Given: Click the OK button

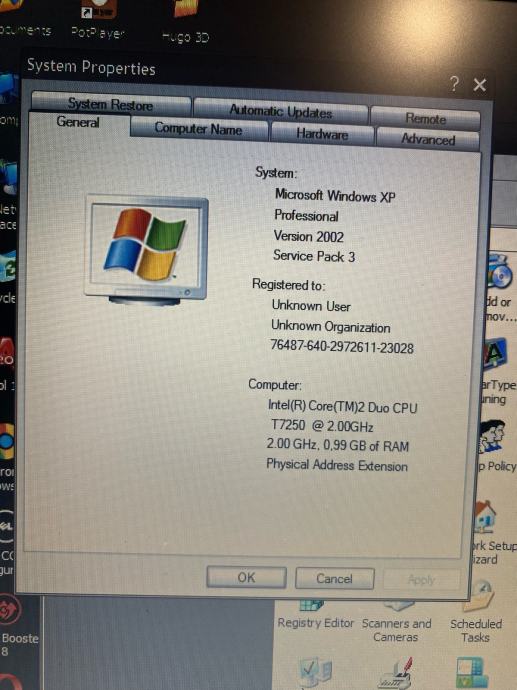Looking at the screenshot, I should [x=246, y=577].
